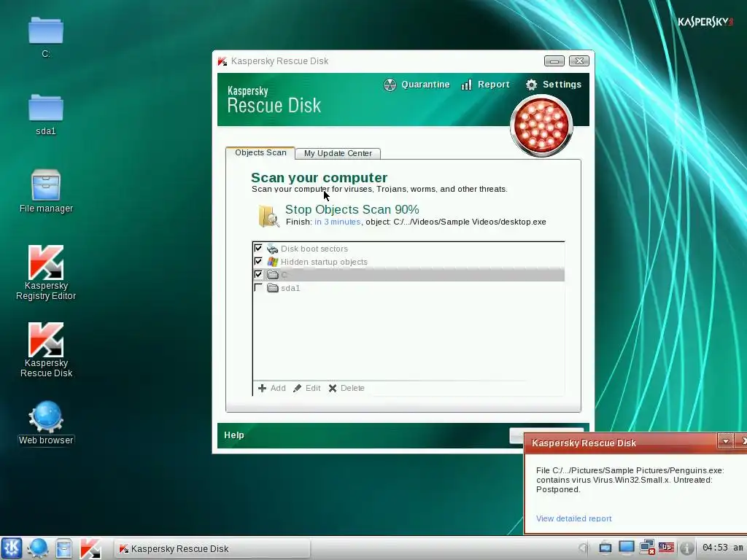Open the sda1 desktop folder
747x560 pixels.
pyautogui.click(x=46, y=108)
